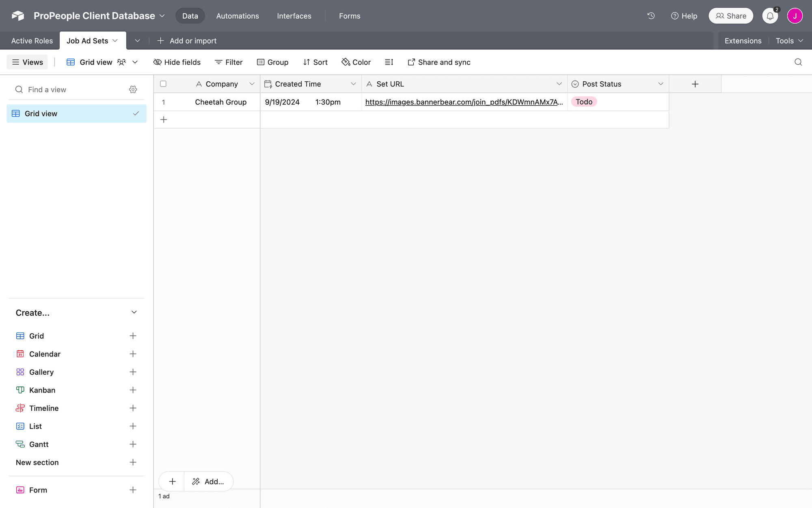Open the Data tab
The width and height of the screenshot is (812, 508).
[x=190, y=15]
